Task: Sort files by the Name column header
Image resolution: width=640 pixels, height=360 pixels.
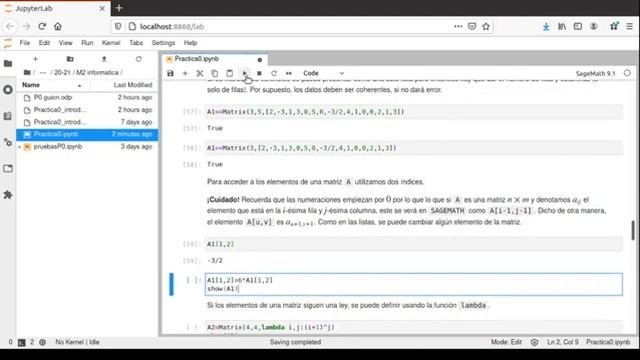Action: point(53,85)
